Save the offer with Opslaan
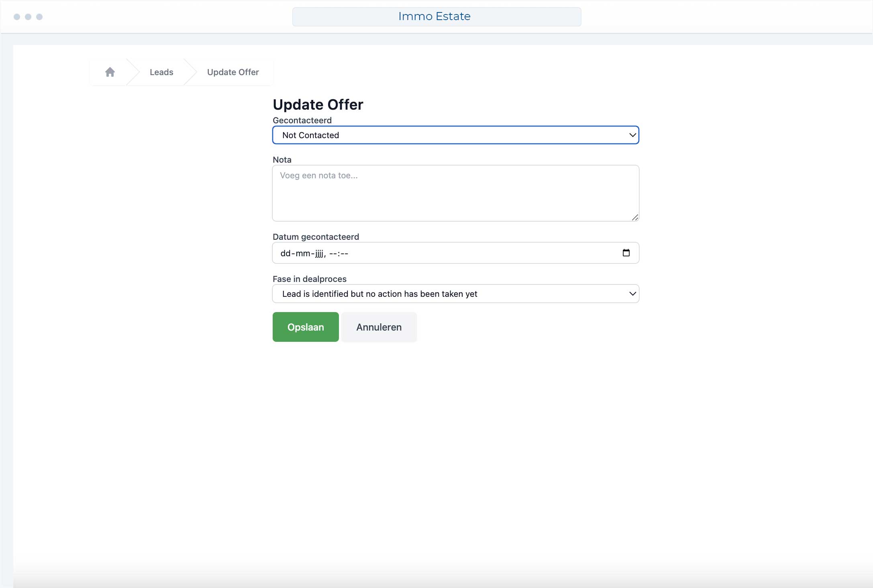Viewport: 873px width, 588px height. point(306,327)
